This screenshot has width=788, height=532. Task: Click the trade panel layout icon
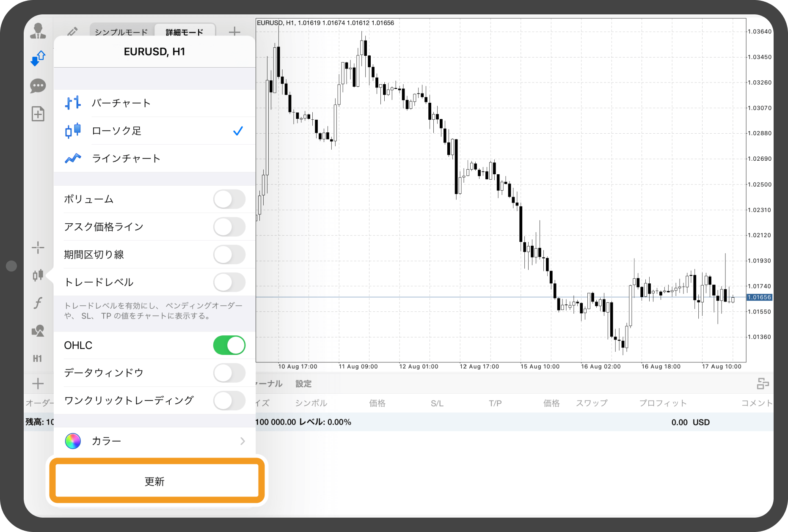click(763, 384)
